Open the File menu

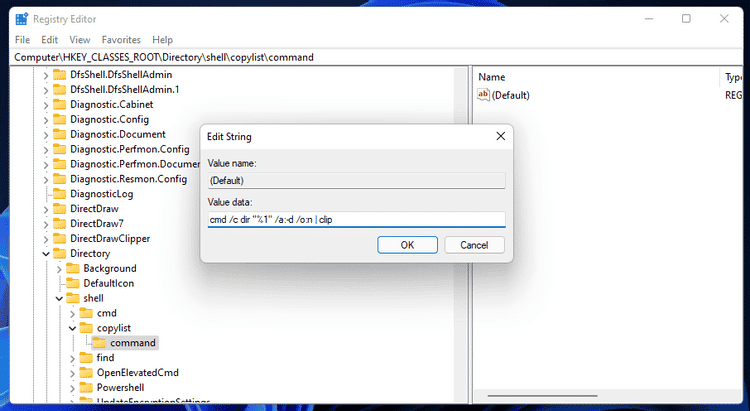22,40
